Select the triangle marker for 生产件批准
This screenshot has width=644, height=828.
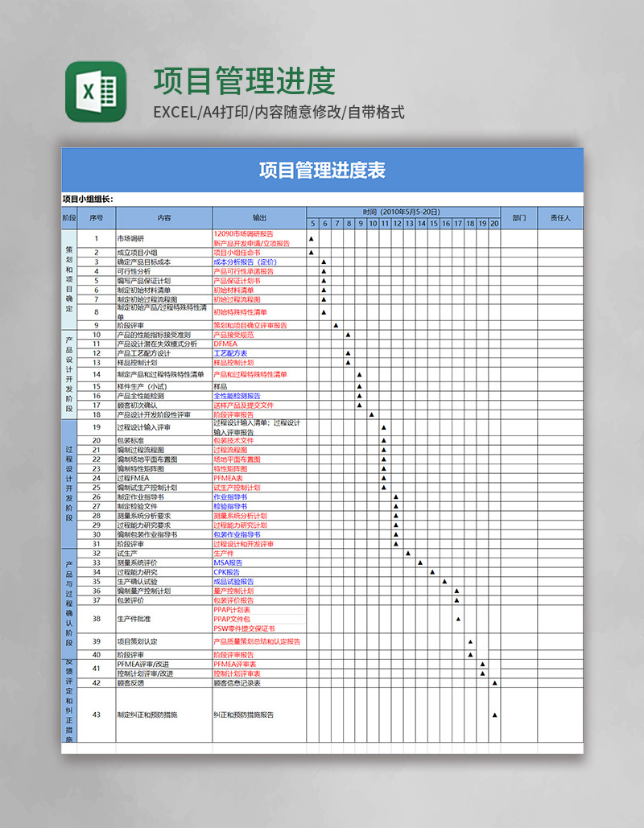(x=456, y=620)
